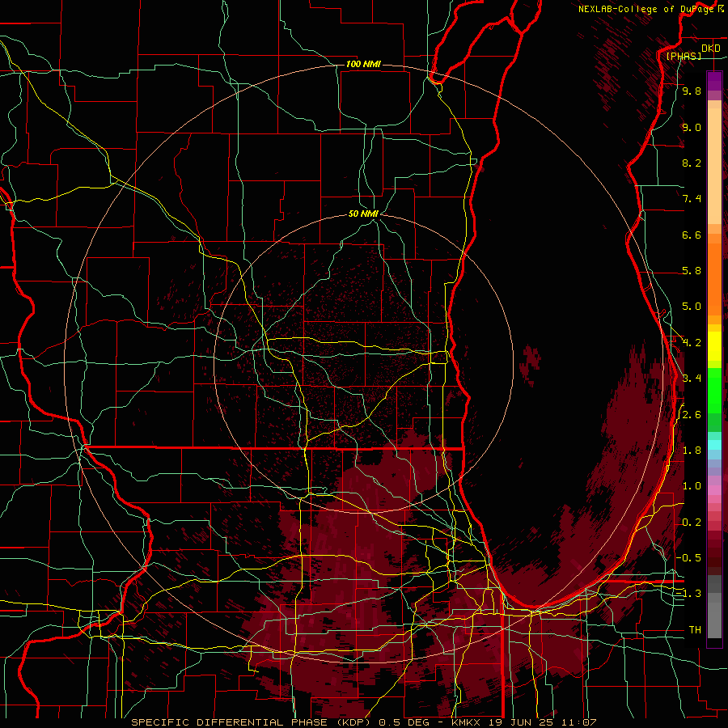728x728 pixels.
Task: Click the 5.8 legend value
Action: point(692,271)
